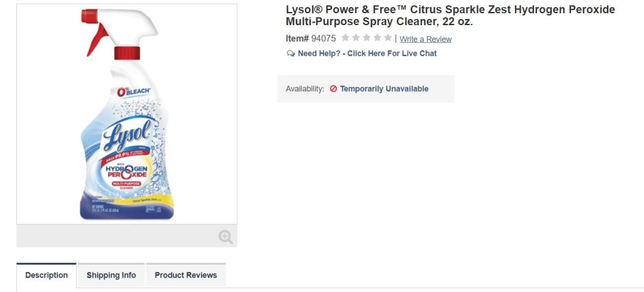The width and height of the screenshot is (644, 292).
Task: Give a five-star rating
Action: [387, 38]
